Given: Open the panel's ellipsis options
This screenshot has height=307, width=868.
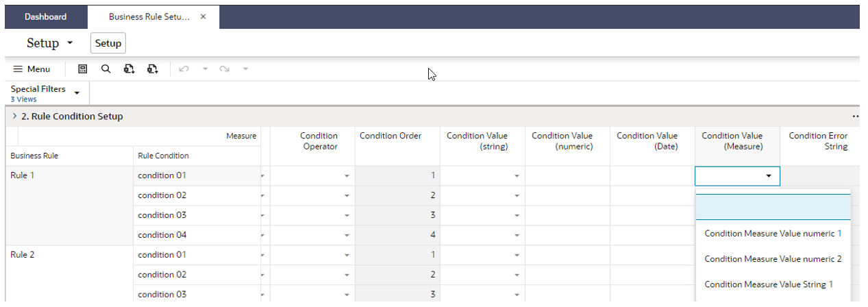Looking at the screenshot, I should pos(855,116).
